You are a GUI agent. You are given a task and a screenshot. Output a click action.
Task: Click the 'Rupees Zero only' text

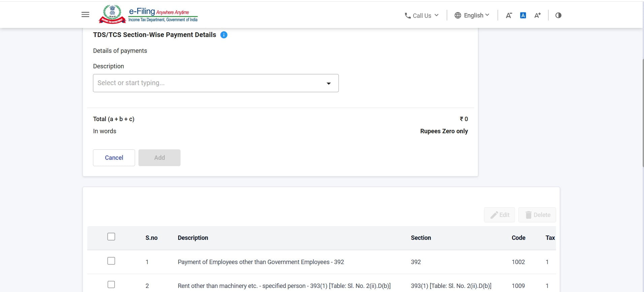[x=444, y=131]
